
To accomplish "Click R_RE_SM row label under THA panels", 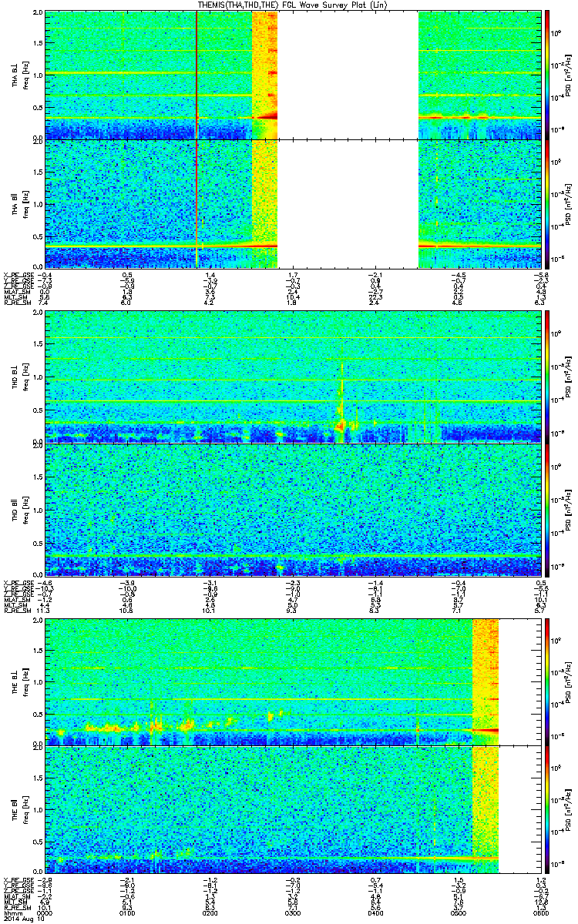I will 17,303.
